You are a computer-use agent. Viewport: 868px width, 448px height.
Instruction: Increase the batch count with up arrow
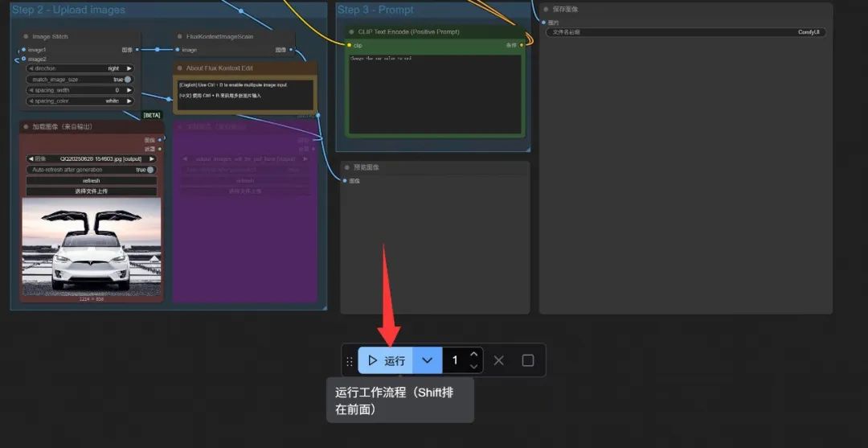click(x=473, y=354)
